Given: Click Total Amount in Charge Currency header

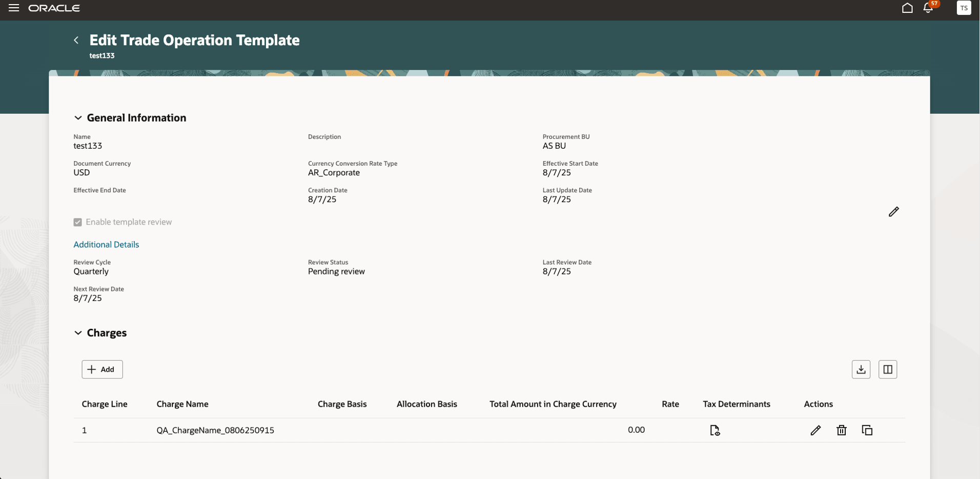Looking at the screenshot, I should (553, 404).
